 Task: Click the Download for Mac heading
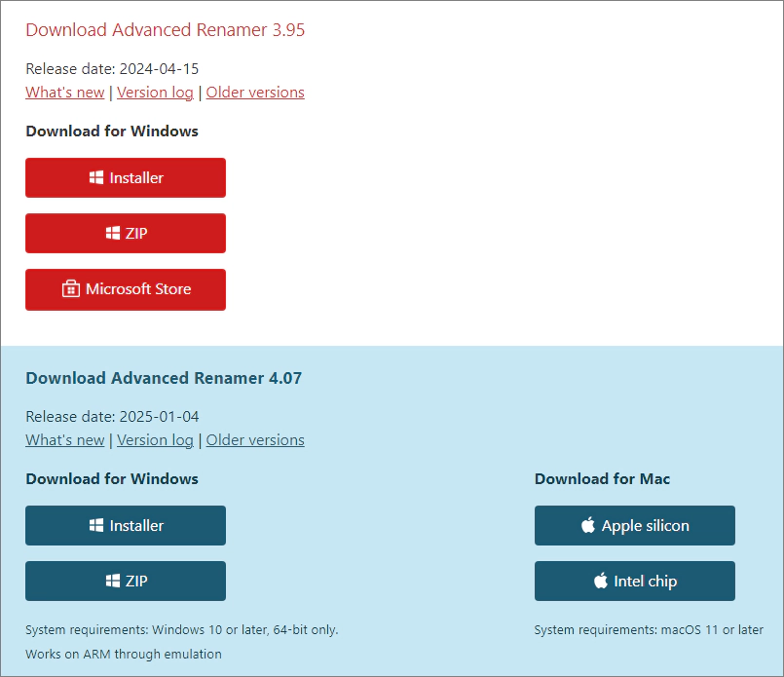[602, 479]
